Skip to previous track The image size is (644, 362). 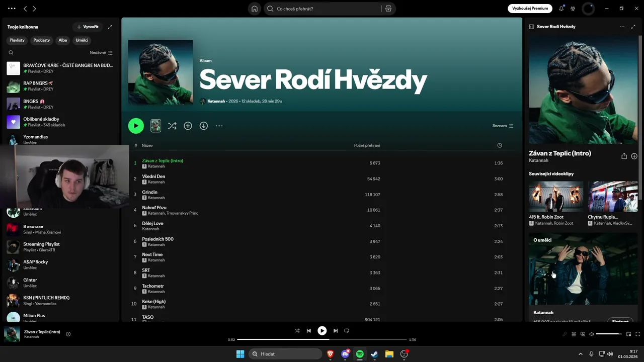[309, 331]
